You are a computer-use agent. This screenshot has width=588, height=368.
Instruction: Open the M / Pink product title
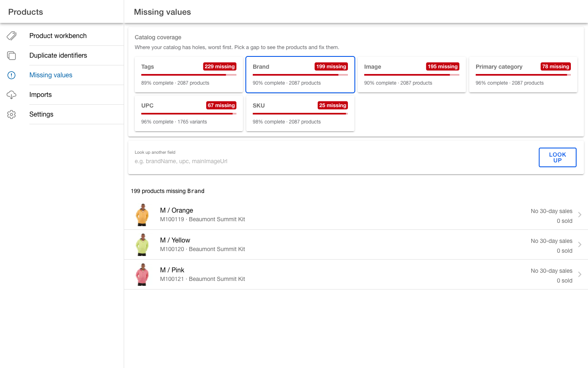coord(172,270)
